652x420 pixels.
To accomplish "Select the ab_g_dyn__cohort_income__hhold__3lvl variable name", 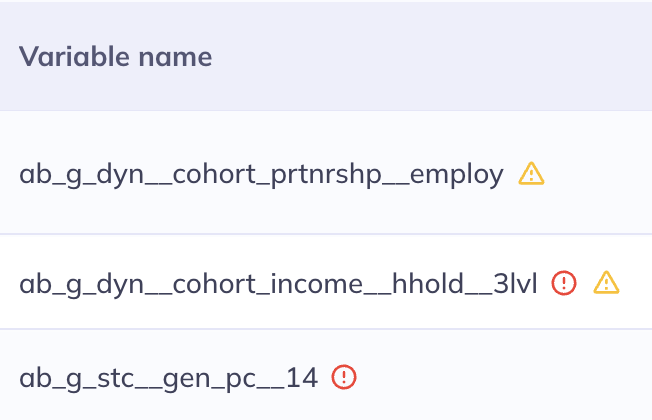I will tap(279, 284).
